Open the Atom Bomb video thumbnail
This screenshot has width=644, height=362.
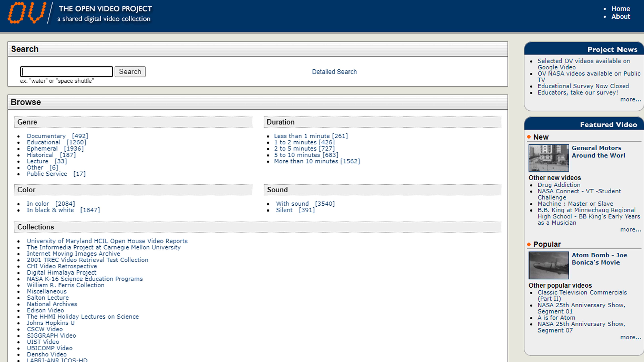click(549, 265)
